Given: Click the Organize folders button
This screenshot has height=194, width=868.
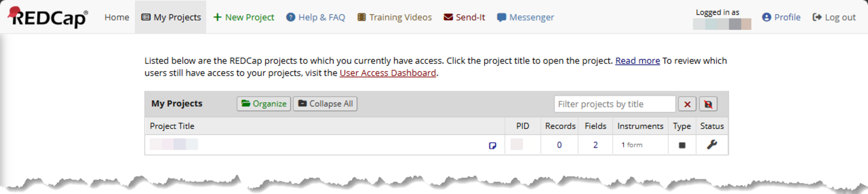Looking at the screenshot, I should [264, 104].
